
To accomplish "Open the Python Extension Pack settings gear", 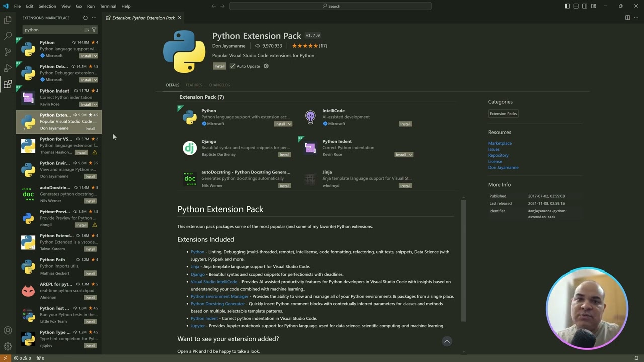I will 266,66.
